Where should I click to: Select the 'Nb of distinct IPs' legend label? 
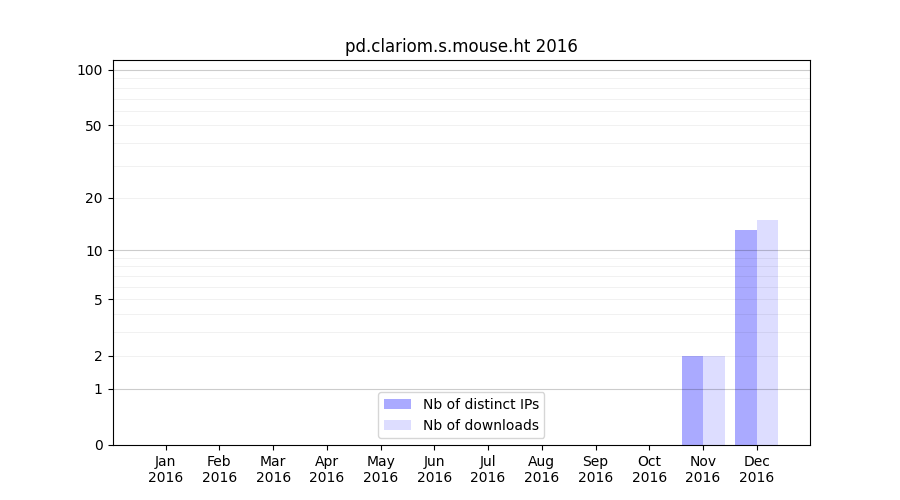(481, 404)
